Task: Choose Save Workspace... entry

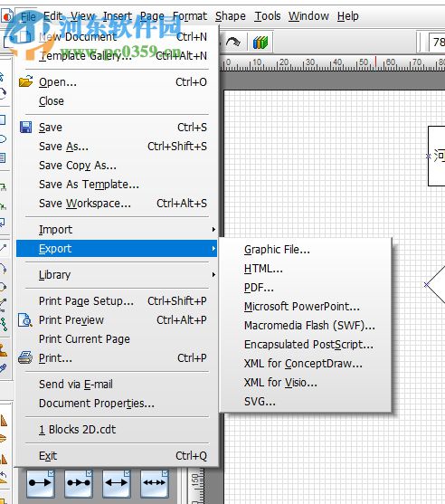Action: click(x=117, y=204)
